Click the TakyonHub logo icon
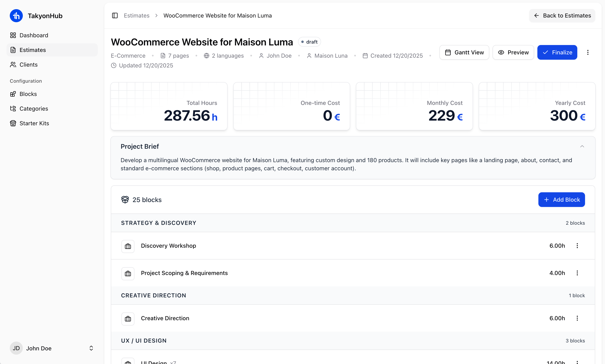This screenshot has height=364, width=605. (x=16, y=15)
